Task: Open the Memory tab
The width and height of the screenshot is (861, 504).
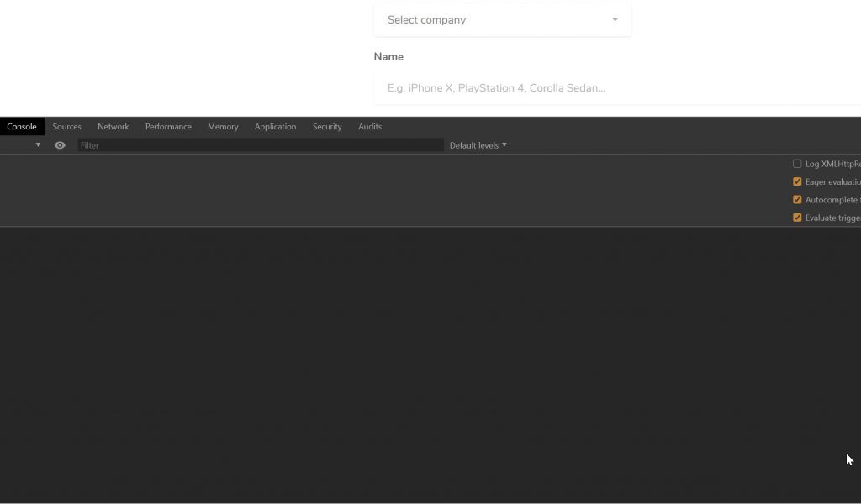Action: (222, 126)
